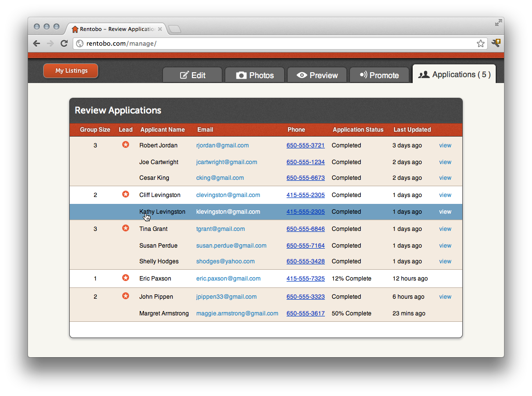Viewport: 532px width, 396px height.
Task: Open browser wrench settings menu
Action: (496, 43)
